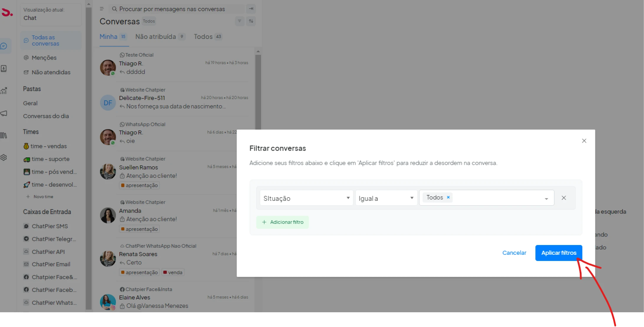Open the contacts icon in left rail

4,68
